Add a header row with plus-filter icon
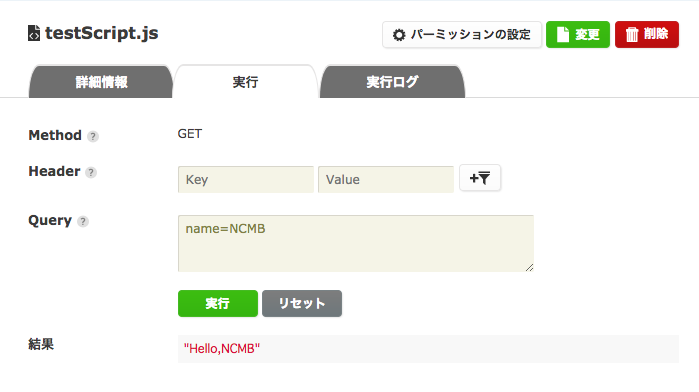 click(480, 178)
